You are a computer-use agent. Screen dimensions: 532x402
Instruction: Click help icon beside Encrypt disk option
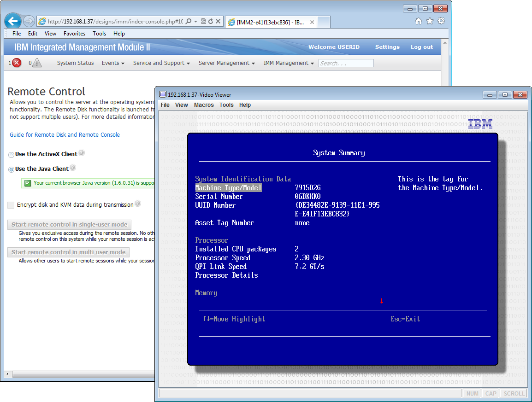[x=138, y=204]
